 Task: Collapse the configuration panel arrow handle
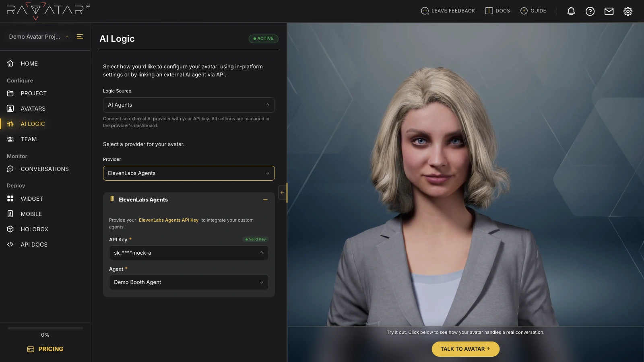(282, 193)
